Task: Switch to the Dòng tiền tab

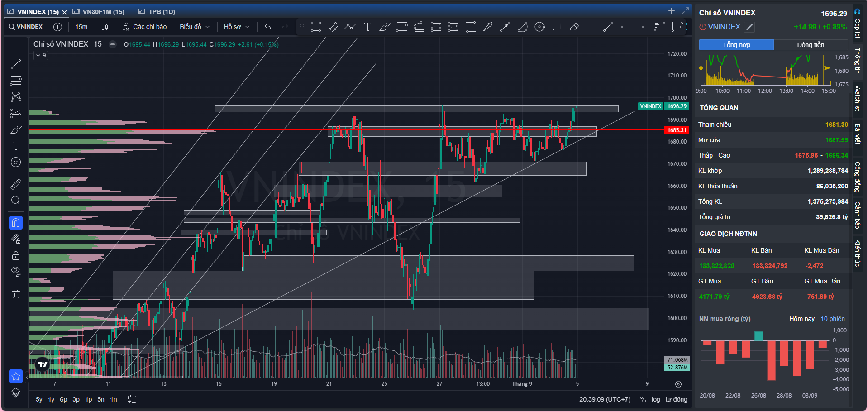Action: (811, 45)
